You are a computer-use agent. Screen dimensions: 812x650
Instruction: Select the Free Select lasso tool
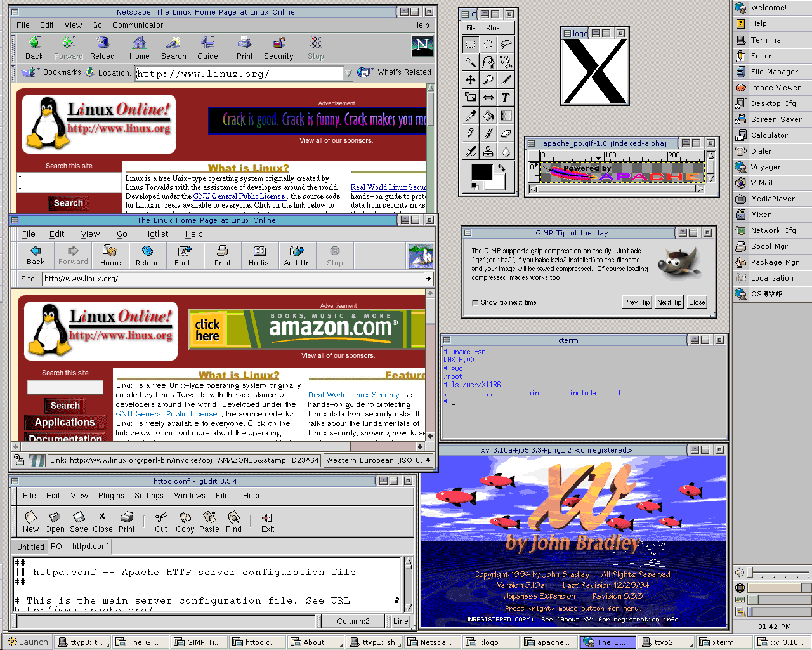coord(506,44)
